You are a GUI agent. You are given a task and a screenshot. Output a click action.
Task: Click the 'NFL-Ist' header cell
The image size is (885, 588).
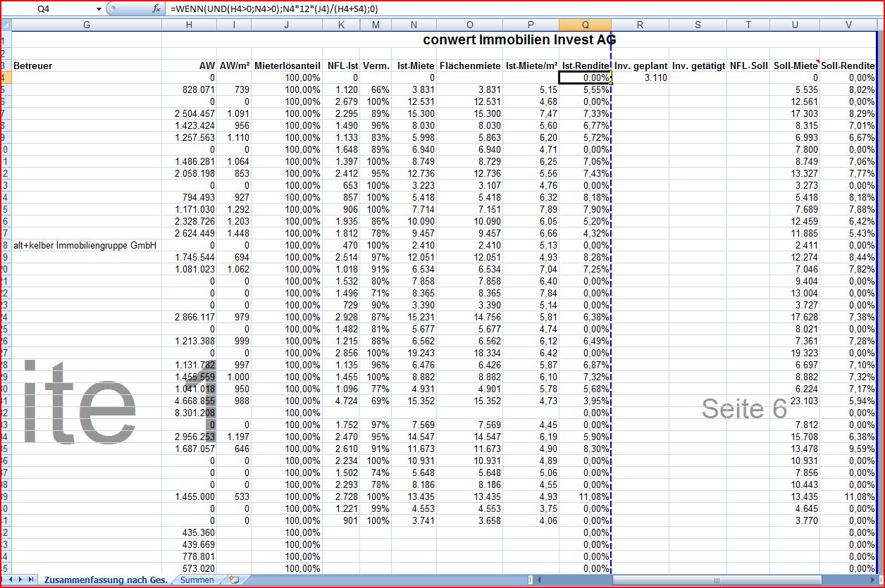(x=341, y=65)
